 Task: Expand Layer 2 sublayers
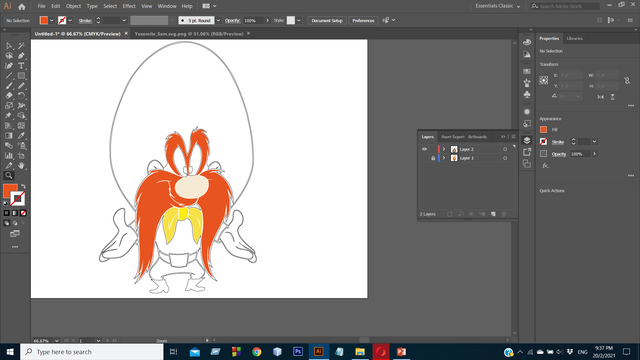pos(444,149)
